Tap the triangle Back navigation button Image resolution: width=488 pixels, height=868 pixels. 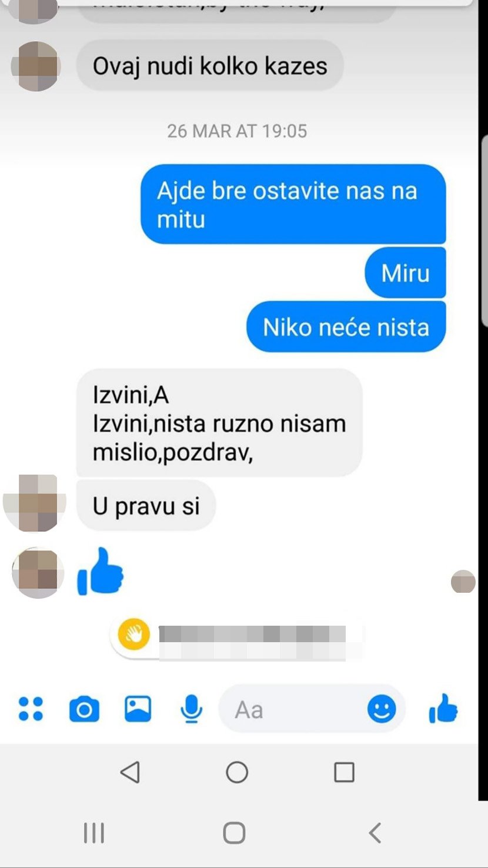click(x=130, y=772)
